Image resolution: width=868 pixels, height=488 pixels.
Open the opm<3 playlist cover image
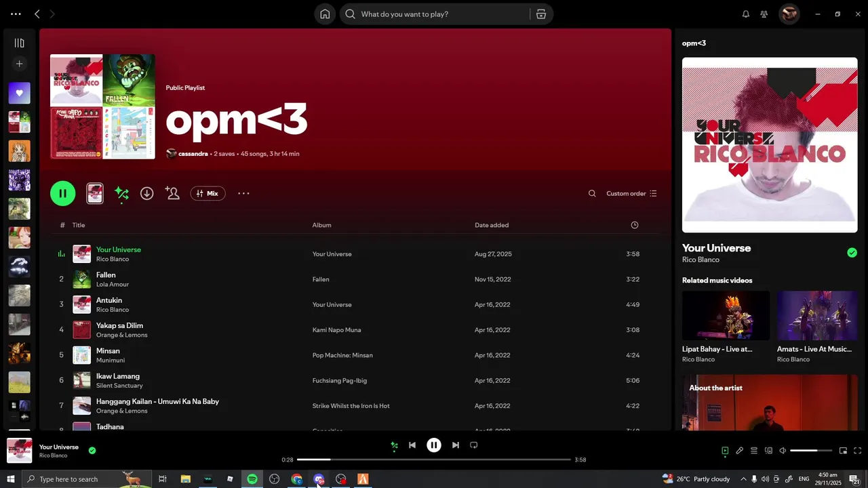pyautogui.click(x=102, y=106)
